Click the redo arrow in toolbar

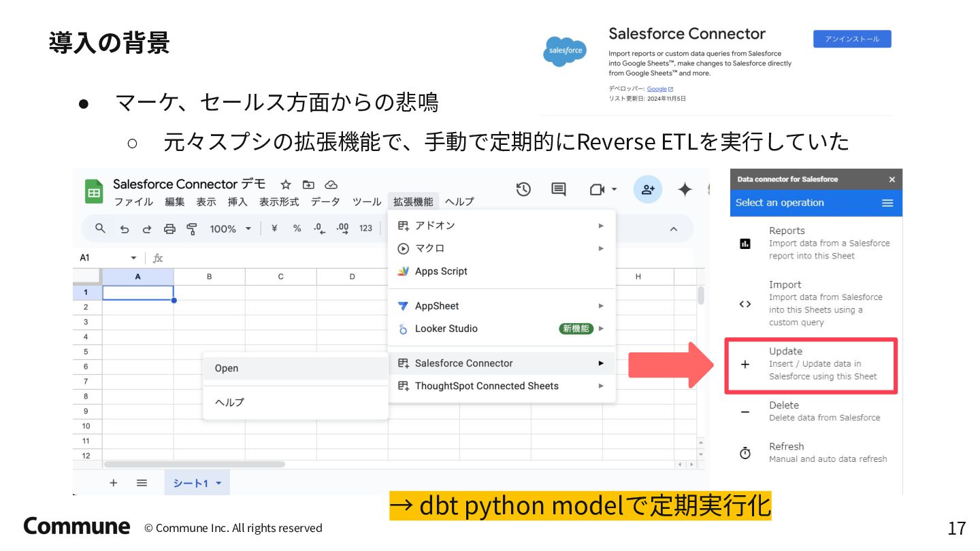(146, 229)
